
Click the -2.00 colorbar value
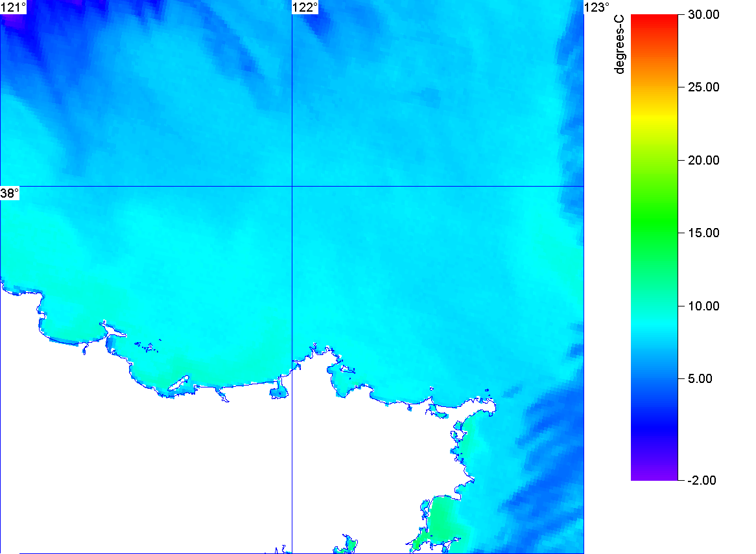[x=702, y=480]
